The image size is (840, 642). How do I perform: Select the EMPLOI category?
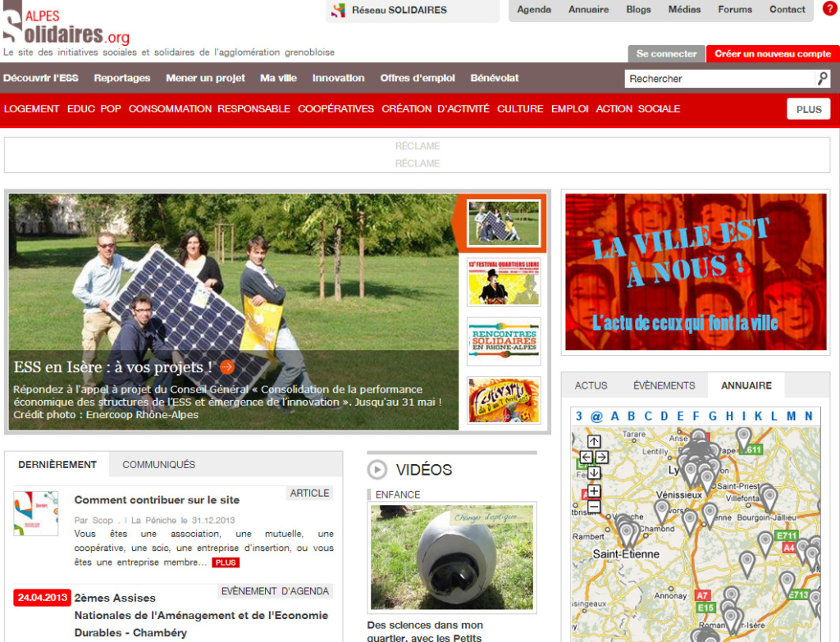570,109
